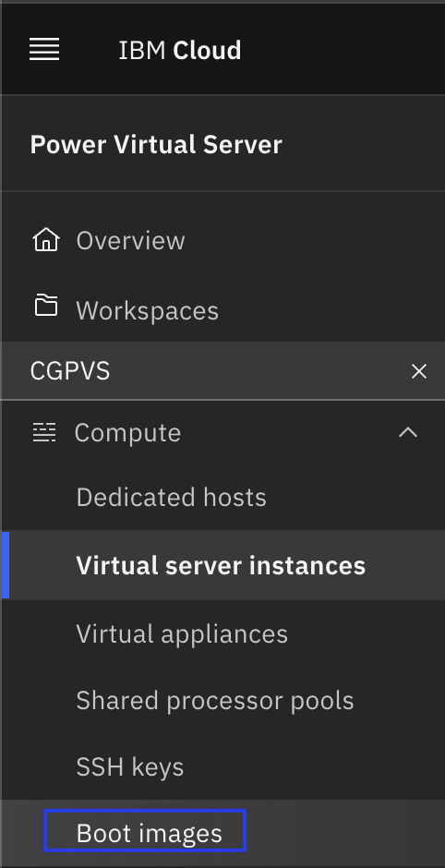This screenshot has width=445, height=868.
Task: Open the Overview page
Action: [x=130, y=241]
